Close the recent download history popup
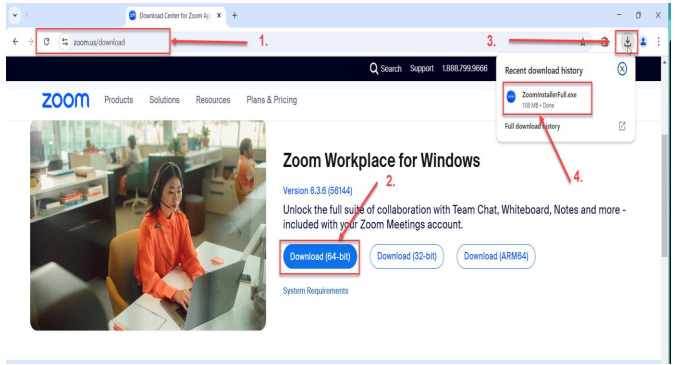Image resolution: width=681 pixels, height=365 pixels. click(x=622, y=69)
